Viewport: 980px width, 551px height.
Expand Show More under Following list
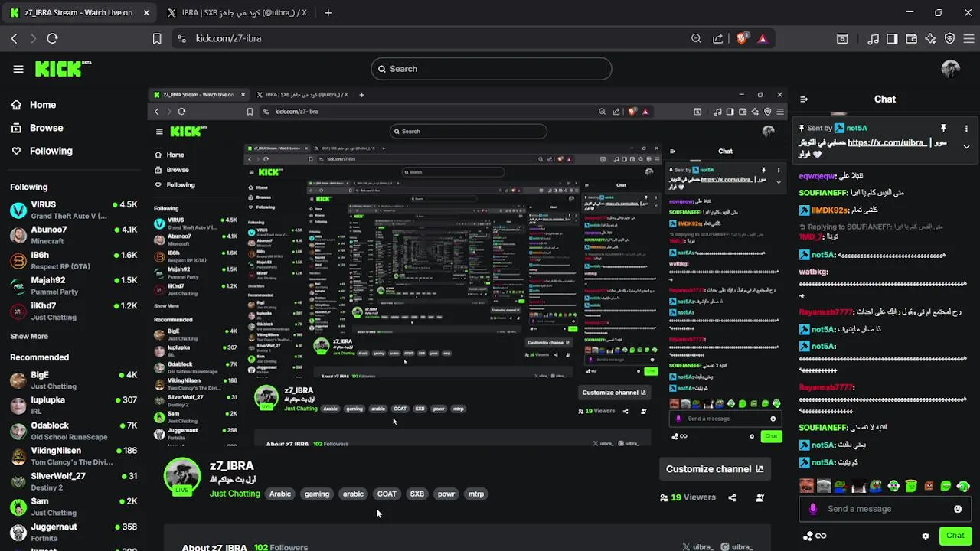(29, 336)
